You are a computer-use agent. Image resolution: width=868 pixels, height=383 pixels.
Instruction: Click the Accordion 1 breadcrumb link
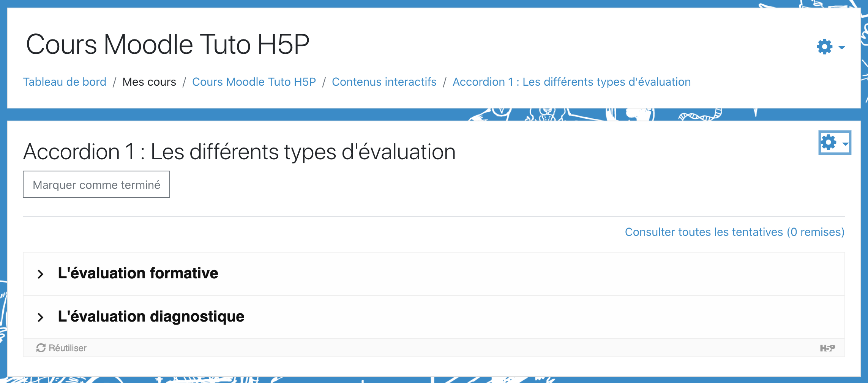pos(571,82)
